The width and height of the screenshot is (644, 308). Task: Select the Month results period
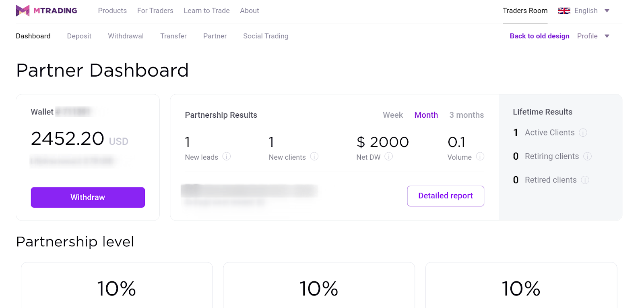(x=426, y=115)
